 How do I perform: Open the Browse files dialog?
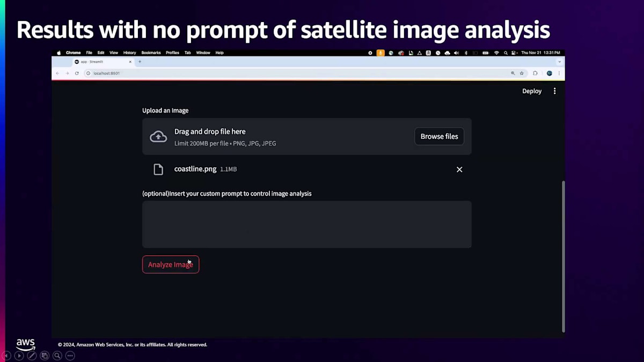(x=439, y=136)
